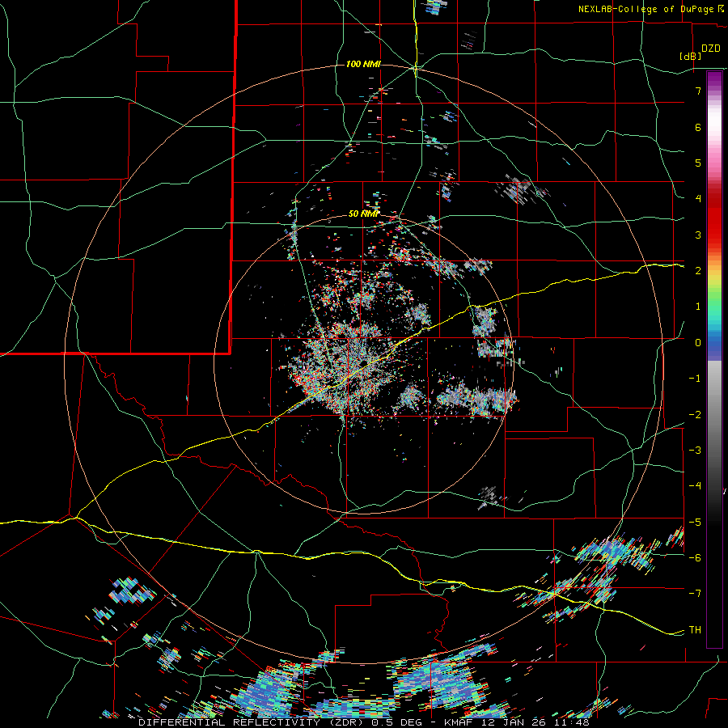The height and width of the screenshot is (728, 728).
Task: Click the 6 value on color scale
Action: [698, 127]
